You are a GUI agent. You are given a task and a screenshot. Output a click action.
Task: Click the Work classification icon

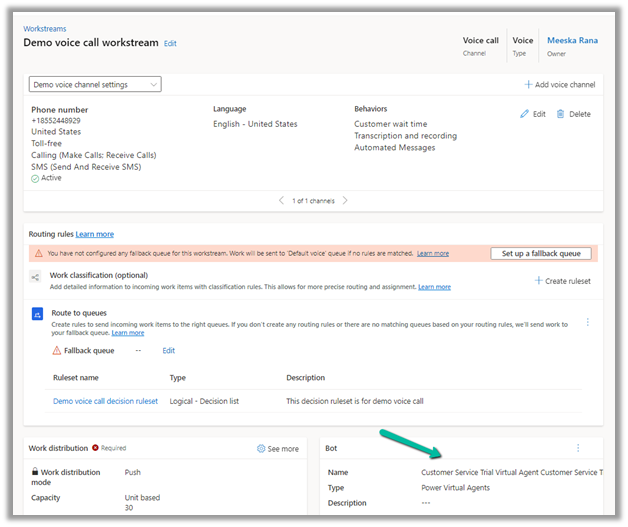(x=36, y=278)
